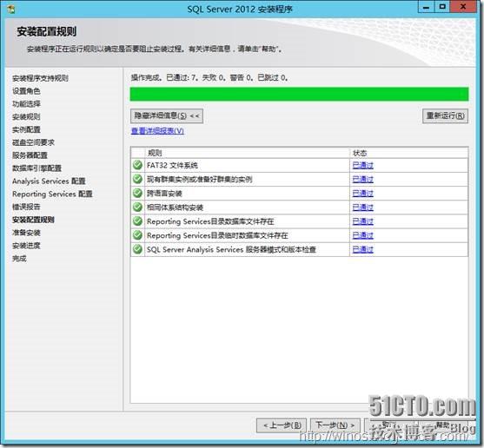The width and height of the screenshot is (484, 448).
Task: Open 已通过 link for SQL Server Analysis Services rule
Action: 362,249
